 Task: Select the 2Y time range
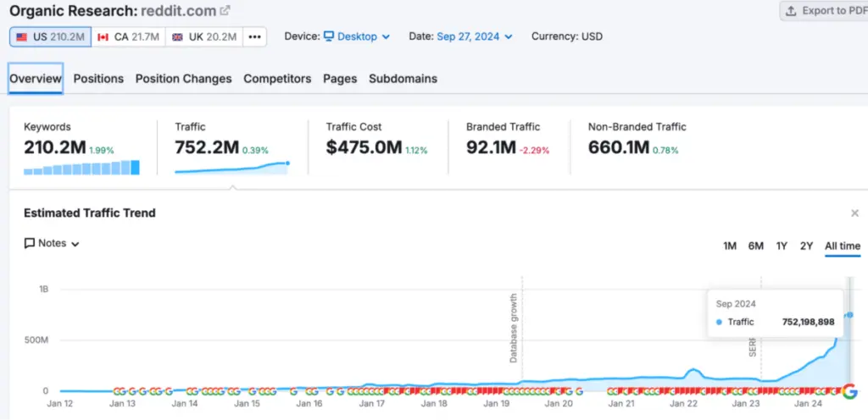tap(807, 246)
